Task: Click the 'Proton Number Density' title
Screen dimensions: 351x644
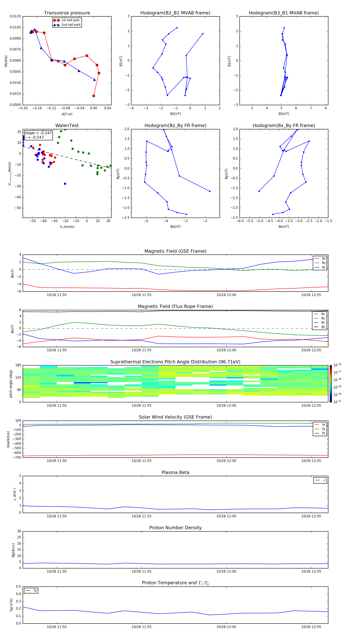Action: pos(175,528)
